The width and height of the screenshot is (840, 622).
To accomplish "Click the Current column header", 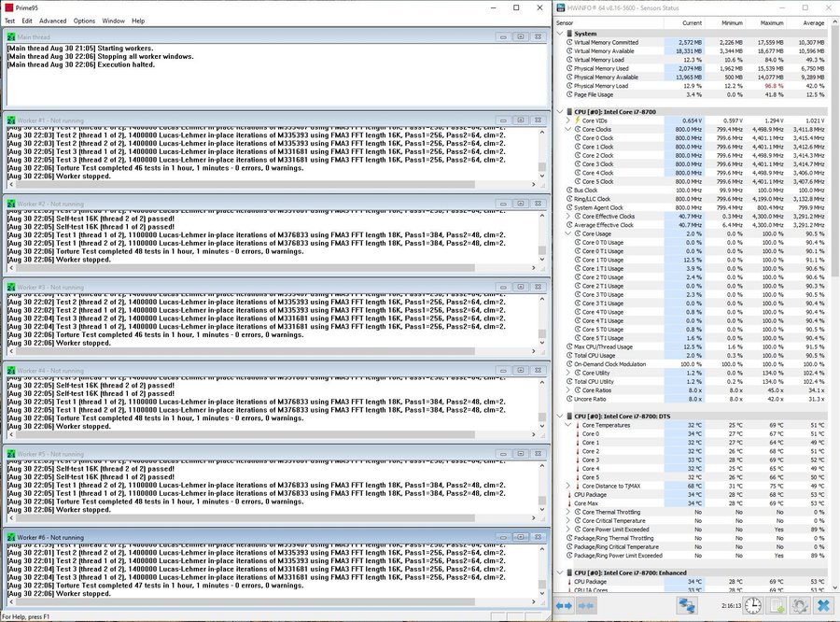I will click(684, 23).
